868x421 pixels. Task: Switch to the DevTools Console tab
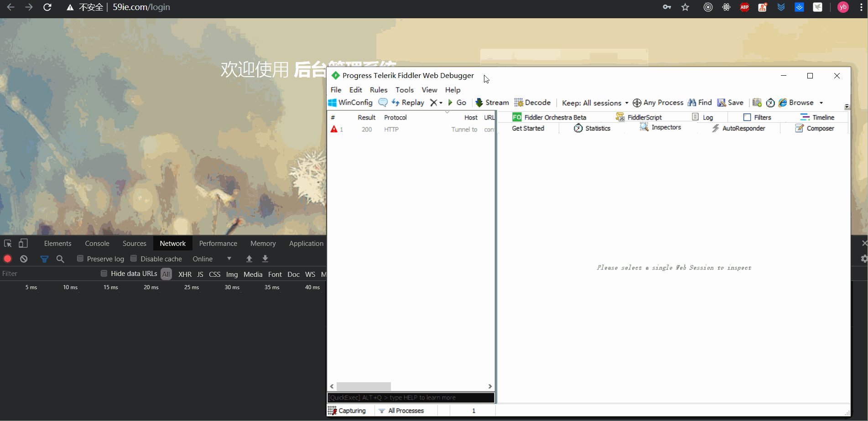click(97, 244)
